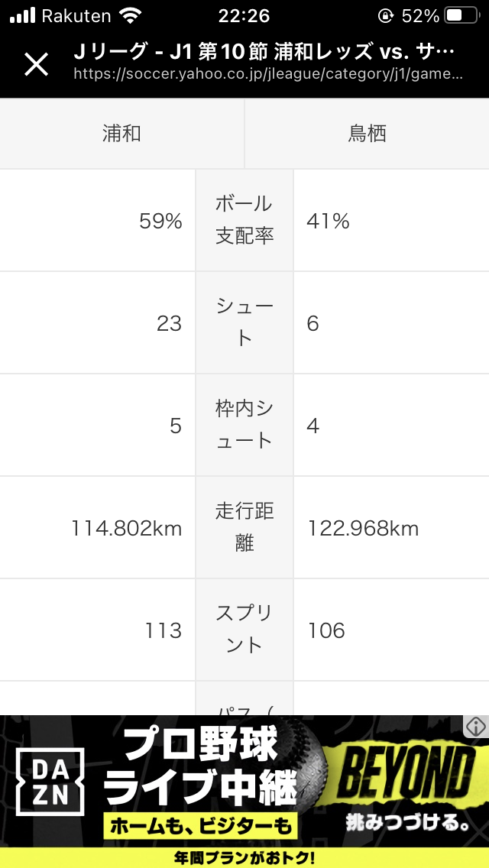The width and height of the screenshot is (489, 868).
Task: Tap the 走行距離 stat label
Action: pos(244,527)
